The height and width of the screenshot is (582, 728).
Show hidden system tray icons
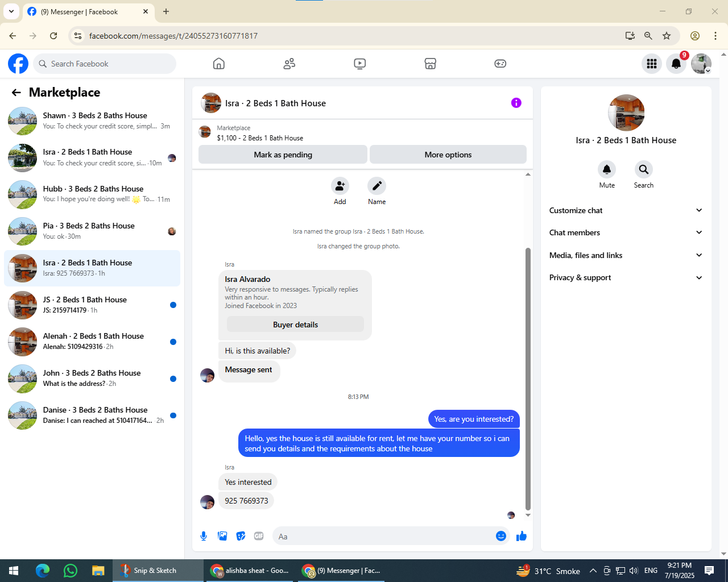593,571
